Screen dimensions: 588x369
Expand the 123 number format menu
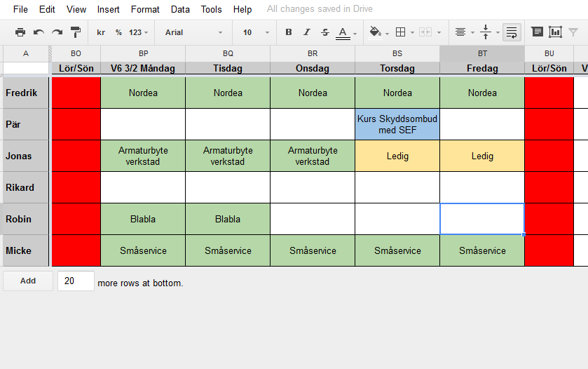point(139,32)
